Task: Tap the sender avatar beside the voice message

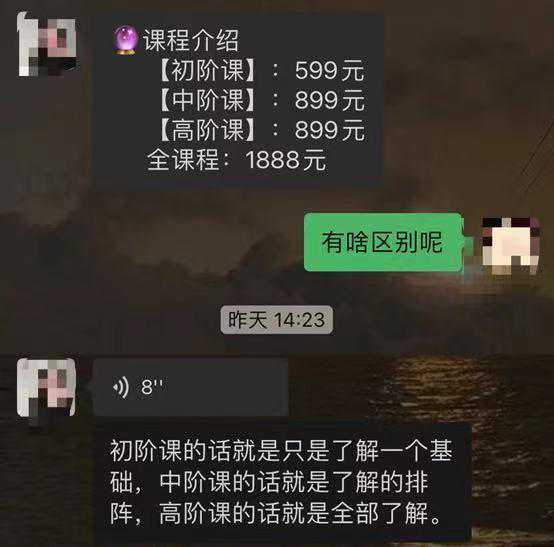Action: [x=46, y=388]
